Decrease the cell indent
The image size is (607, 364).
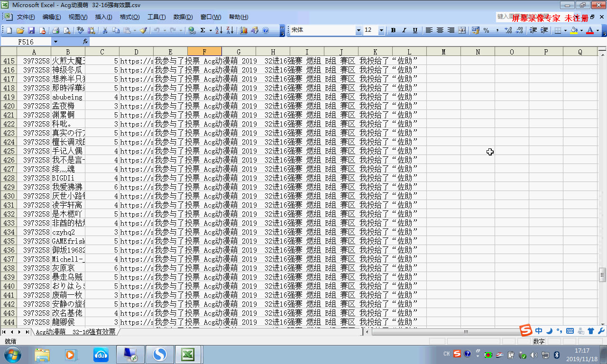[x=533, y=30]
